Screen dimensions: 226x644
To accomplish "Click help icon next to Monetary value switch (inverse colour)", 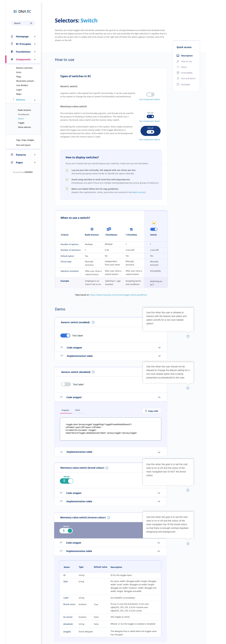I will (x=109, y=517).
